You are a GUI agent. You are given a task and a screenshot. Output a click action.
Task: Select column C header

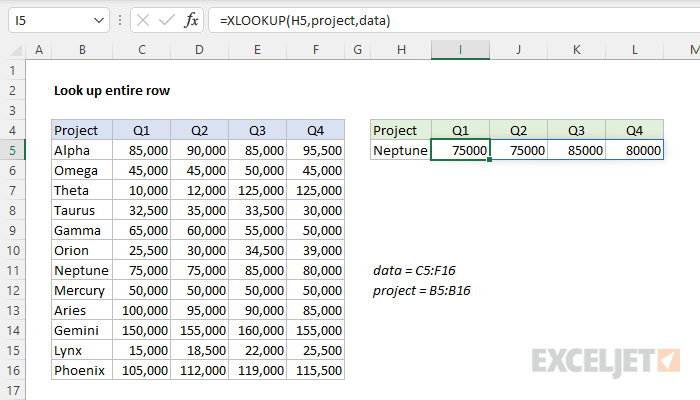pyautogui.click(x=142, y=50)
